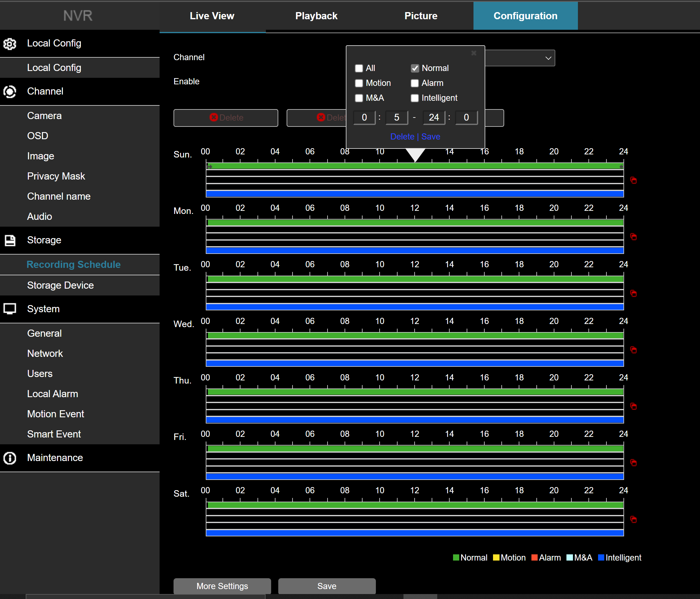This screenshot has height=599, width=700.
Task: Click the red copy icon beside Sunday's schedule
Action: tap(633, 180)
